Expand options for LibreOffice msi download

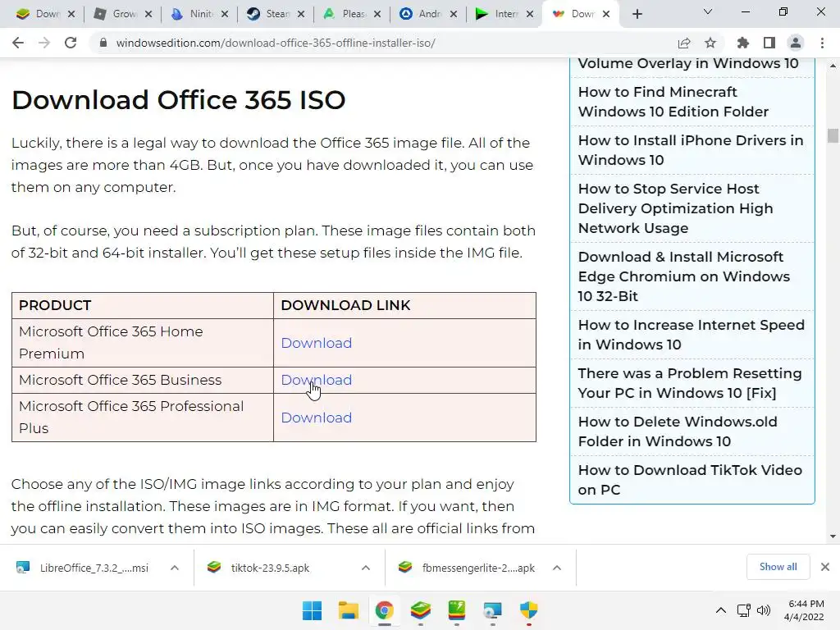click(175, 568)
